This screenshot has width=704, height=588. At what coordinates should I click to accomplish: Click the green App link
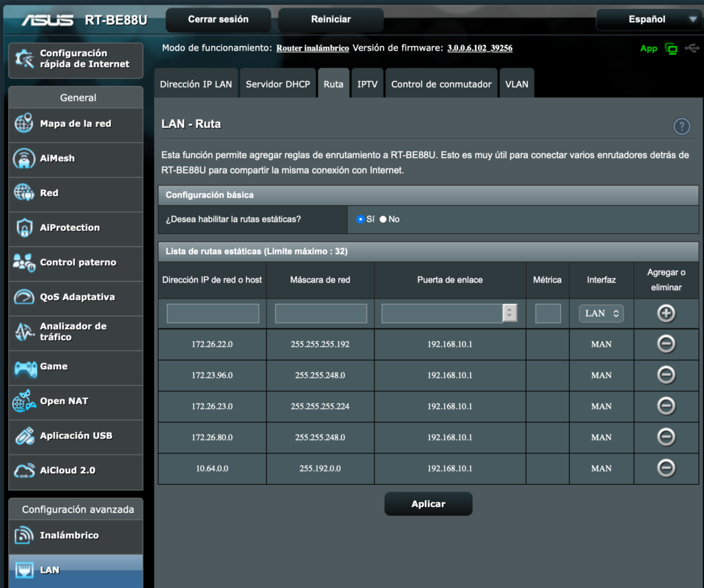648,49
